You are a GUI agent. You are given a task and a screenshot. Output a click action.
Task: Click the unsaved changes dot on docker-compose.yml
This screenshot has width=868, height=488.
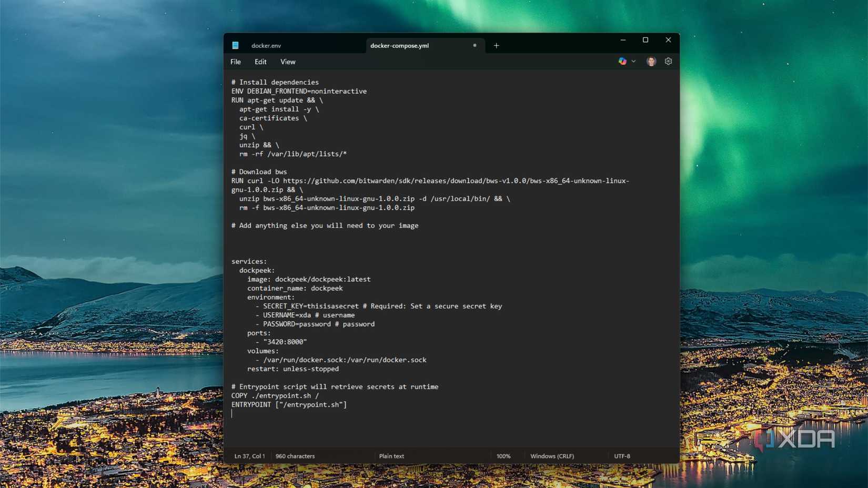point(474,46)
